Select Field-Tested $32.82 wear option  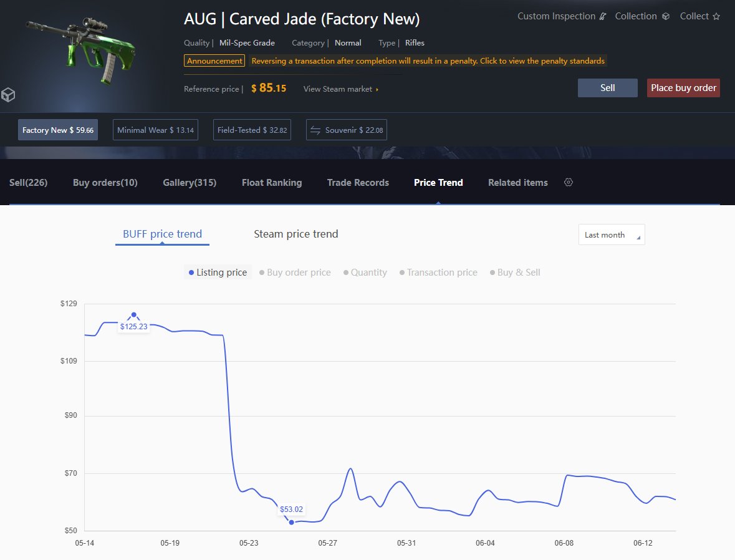pyautogui.click(x=252, y=130)
